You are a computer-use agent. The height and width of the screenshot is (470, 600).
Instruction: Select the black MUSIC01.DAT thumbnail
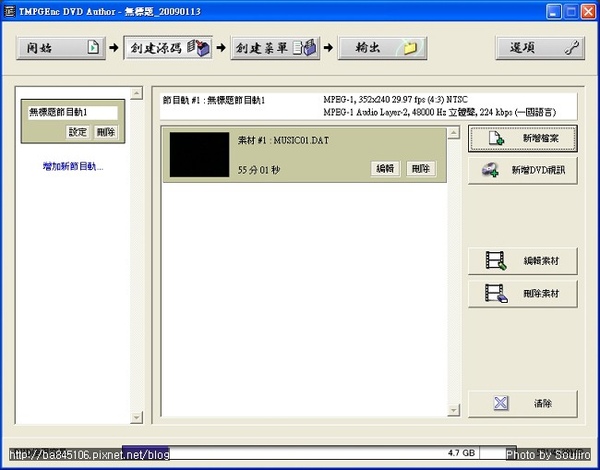click(199, 155)
